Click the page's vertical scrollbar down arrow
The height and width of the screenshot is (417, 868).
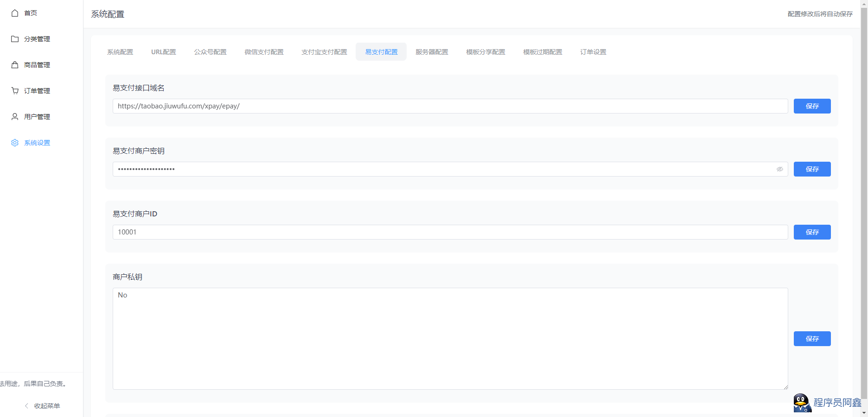[x=864, y=413]
